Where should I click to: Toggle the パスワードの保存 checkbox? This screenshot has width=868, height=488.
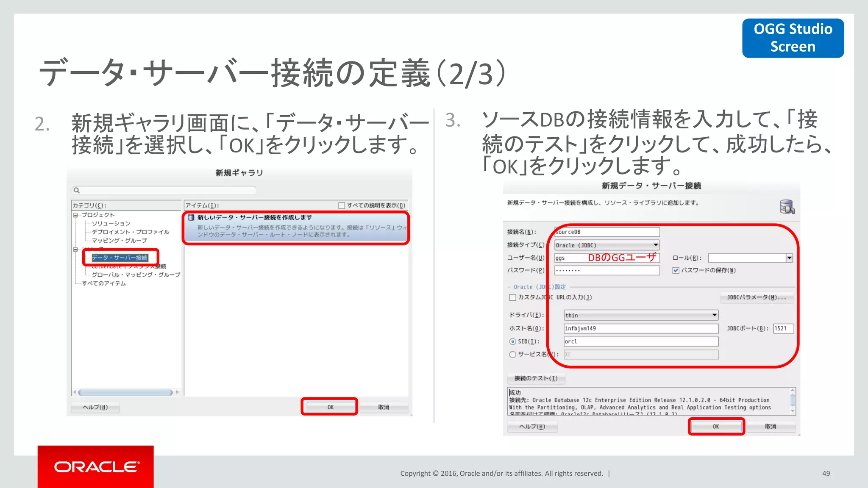(x=676, y=270)
